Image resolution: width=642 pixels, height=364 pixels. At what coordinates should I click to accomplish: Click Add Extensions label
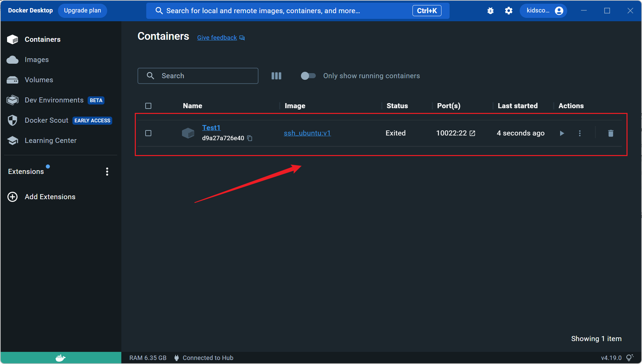[x=50, y=197]
